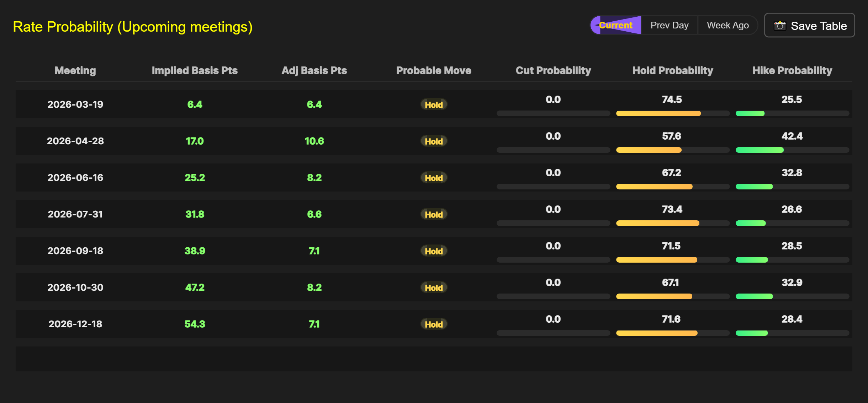Viewport: 868px width, 403px height.
Task: Select the 2026-06-16 meeting date
Action: (x=75, y=178)
